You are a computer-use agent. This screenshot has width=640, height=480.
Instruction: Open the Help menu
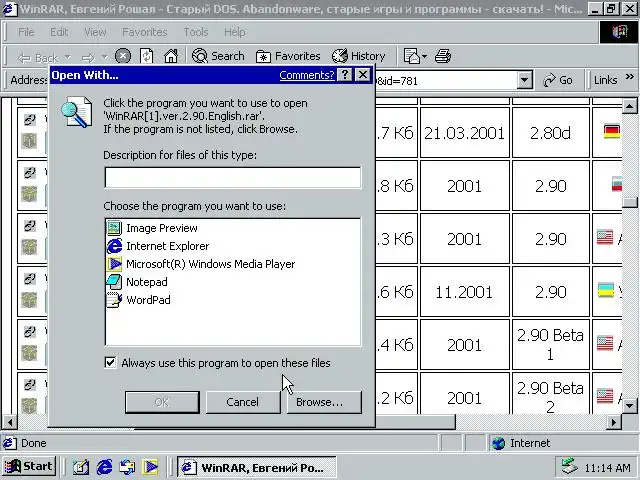[x=235, y=32]
